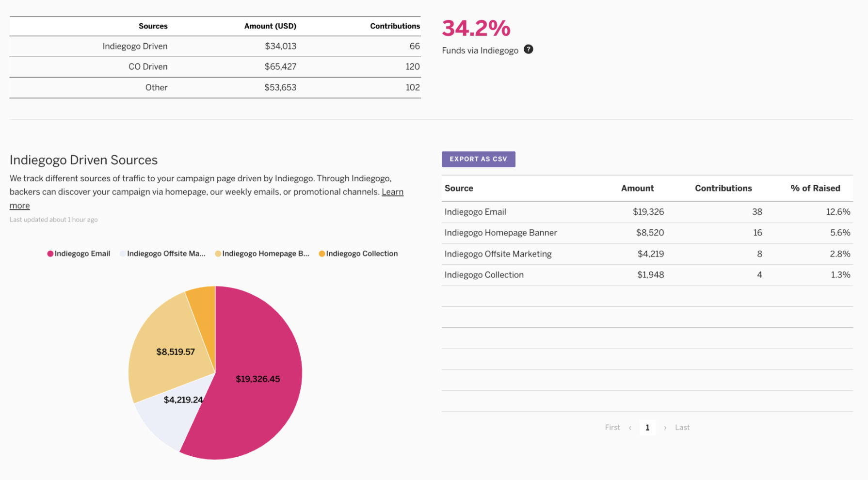Viewport: 868px width, 480px height.
Task: Click the Other row label
Action: pyautogui.click(x=156, y=87)
